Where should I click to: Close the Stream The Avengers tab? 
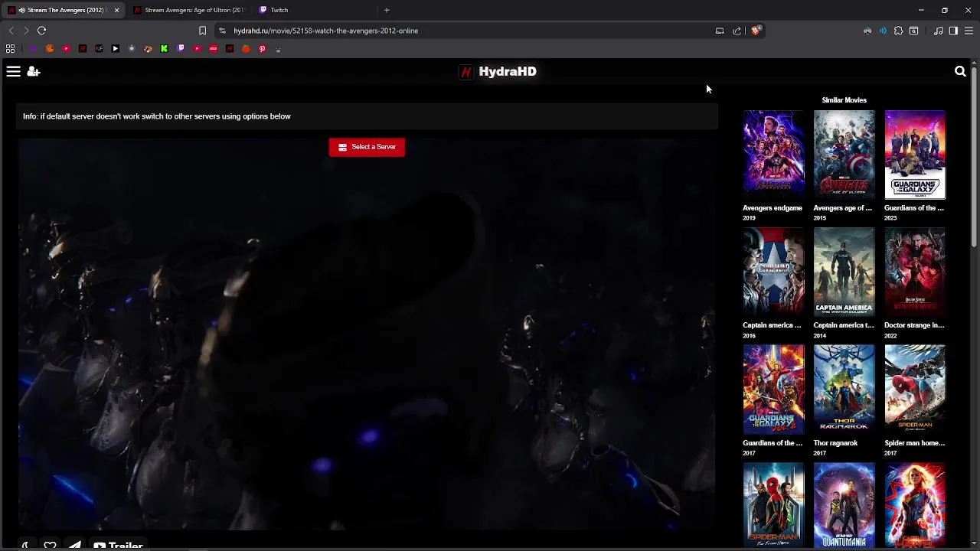116,10
